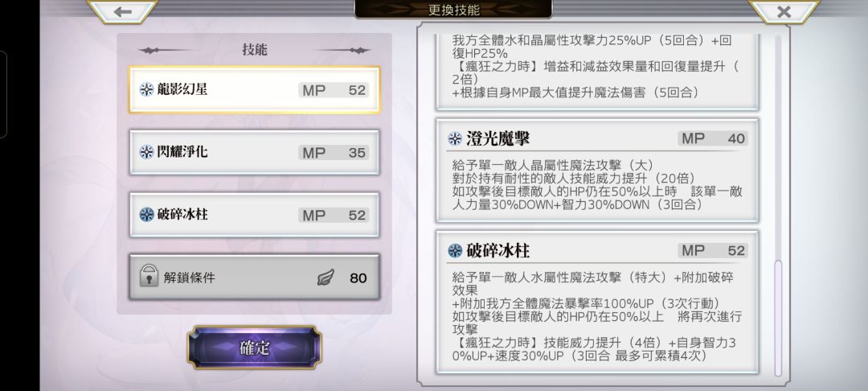Click the crystal icon beside 澄光魔擊
Image resolution: width=868 pixels, height=391 pixels.
(455, 138)
